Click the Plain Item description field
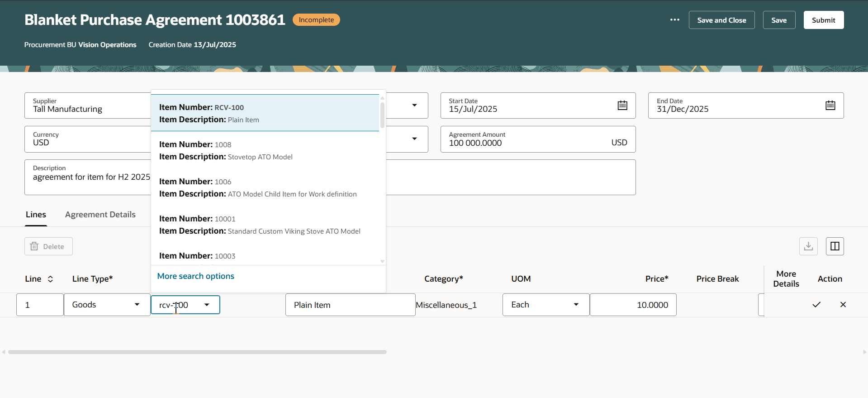 (x=350, y=305)
